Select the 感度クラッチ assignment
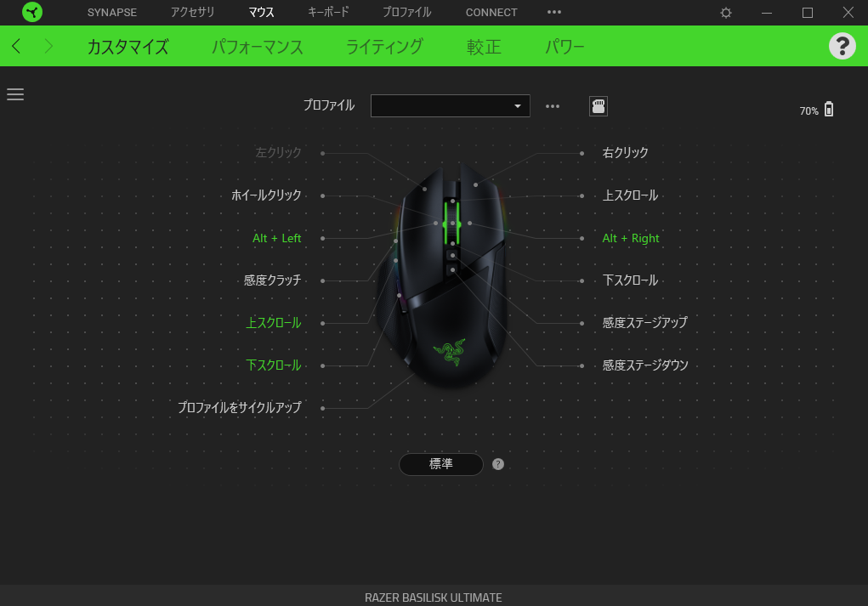Viewport: 868px width, 606px height. (272, 280)
